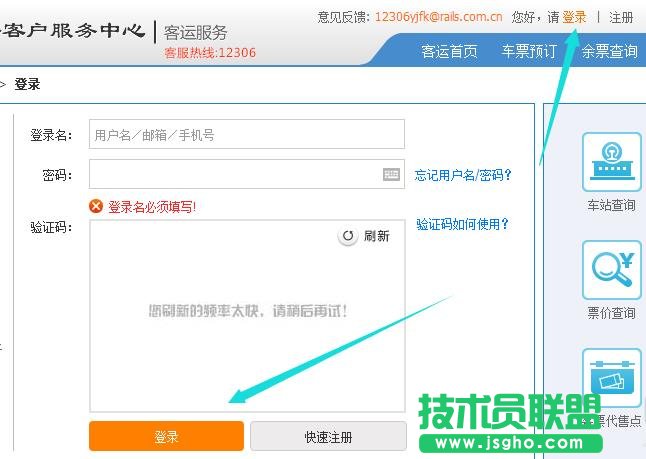
Task: Click the 注册 link in the top header
Action: pyautogui.click(x=621, y=17)
